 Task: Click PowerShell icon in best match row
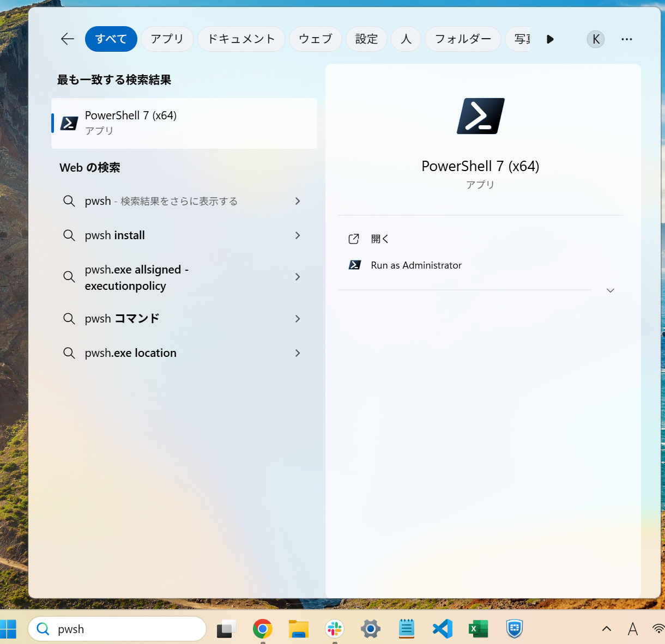pos(69,124)
